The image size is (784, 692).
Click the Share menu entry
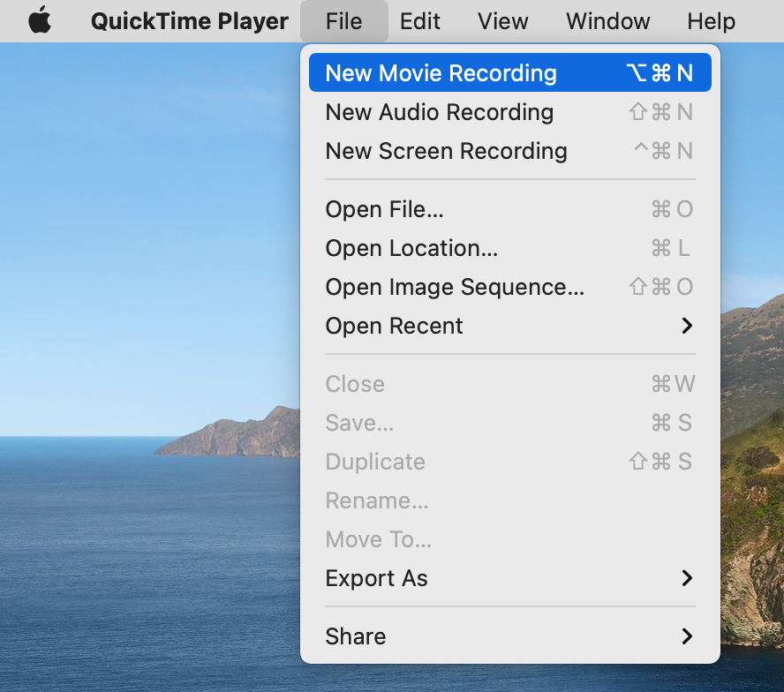[355, 636]
